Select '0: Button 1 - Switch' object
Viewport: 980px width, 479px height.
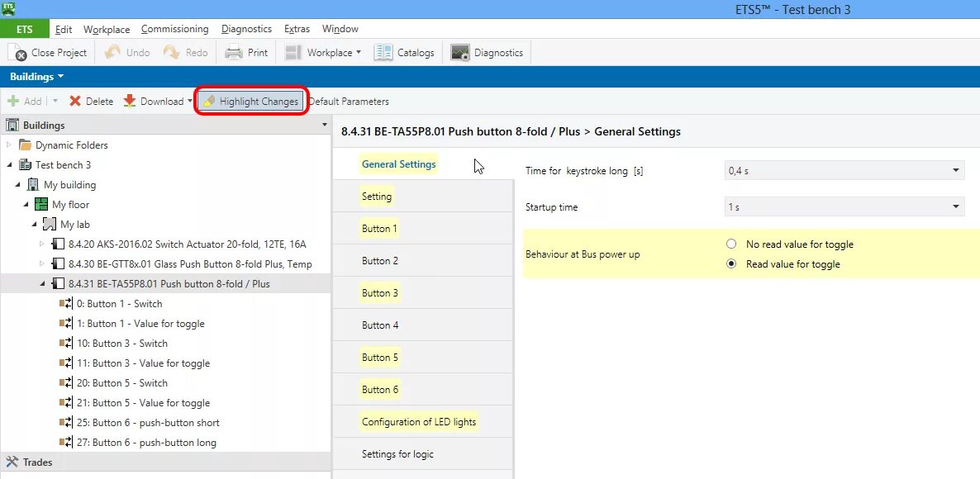[x=119, y=304]
